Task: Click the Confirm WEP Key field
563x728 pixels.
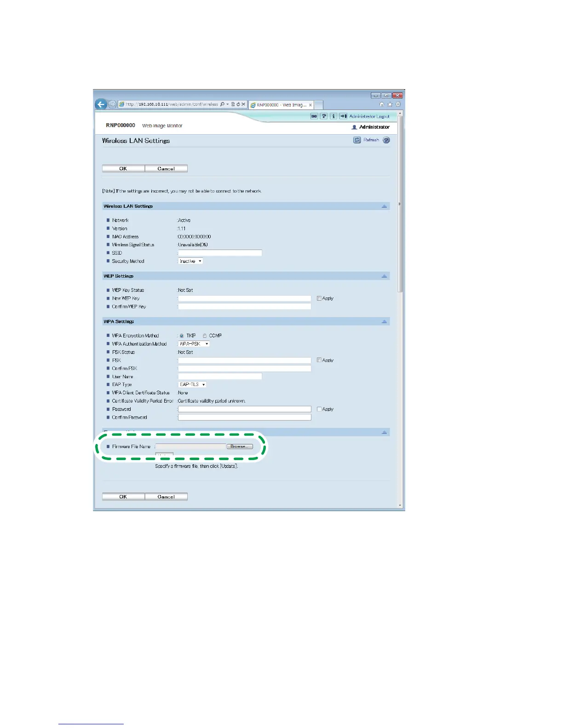Action: click(x=245, y=307)
